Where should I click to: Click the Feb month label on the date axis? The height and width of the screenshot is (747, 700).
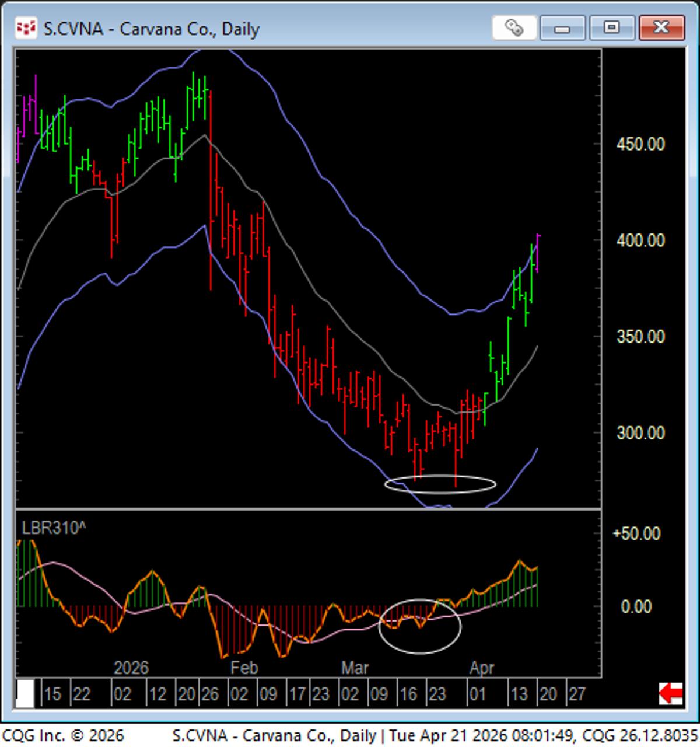244,667
